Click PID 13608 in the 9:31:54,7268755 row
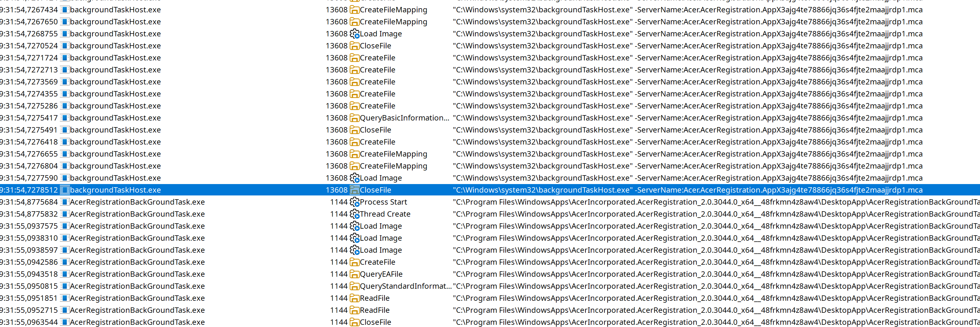 [337, 34]
